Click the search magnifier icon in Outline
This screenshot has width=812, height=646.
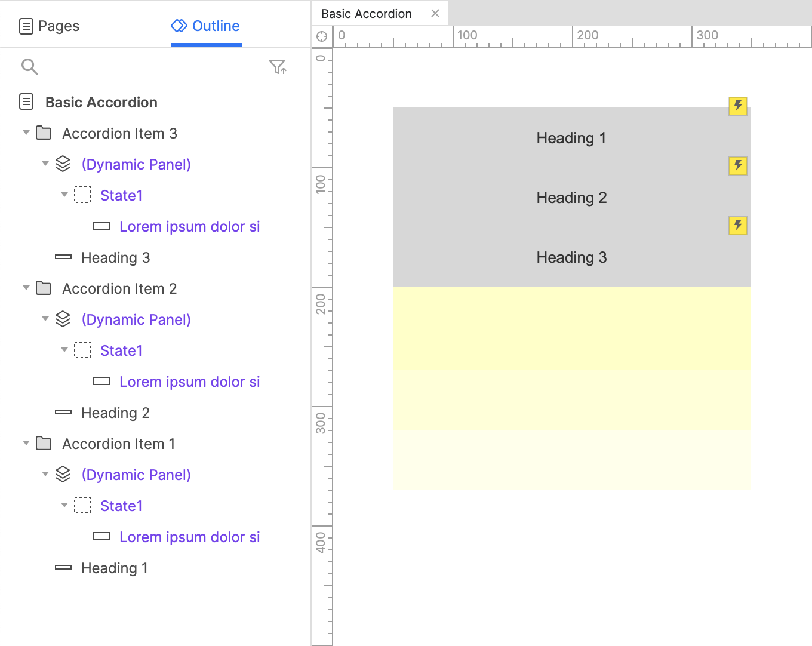point(29,67)
